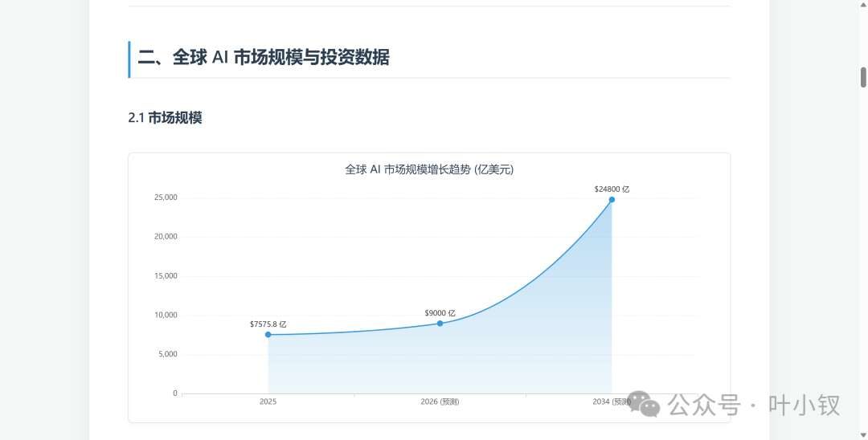Screen dimensions: 868x440
Task: Click the 2034 forecast data point
Action: tap(612, 200)
